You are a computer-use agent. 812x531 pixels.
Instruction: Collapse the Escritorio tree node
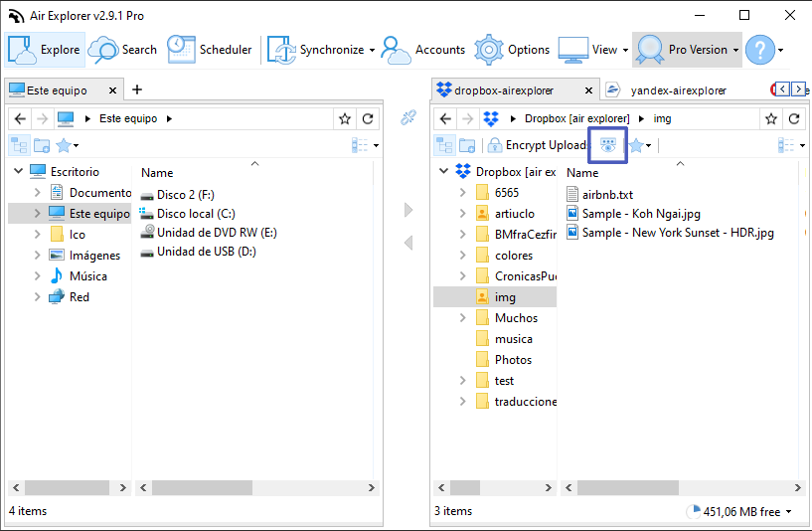(18, 171)
